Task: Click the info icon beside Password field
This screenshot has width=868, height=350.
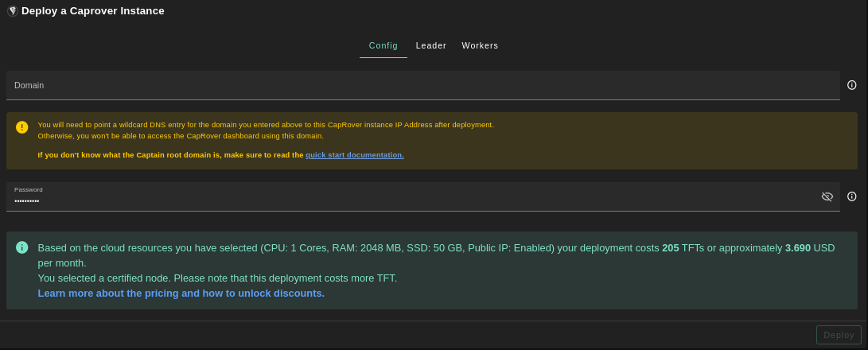Action: (851, 196)
